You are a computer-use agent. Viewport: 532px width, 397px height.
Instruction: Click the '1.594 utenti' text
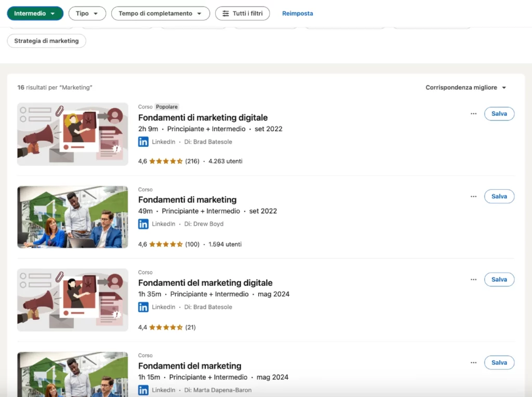(225, 244)
